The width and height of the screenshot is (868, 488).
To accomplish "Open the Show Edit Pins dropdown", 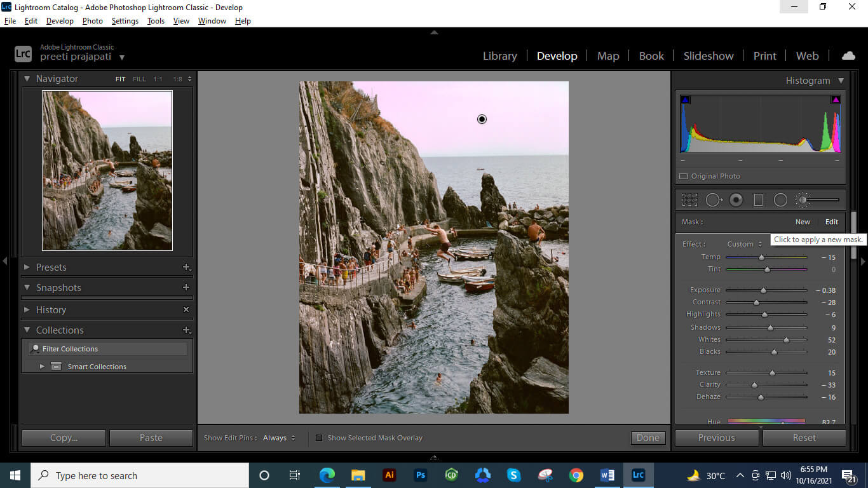I will point(278,438).
